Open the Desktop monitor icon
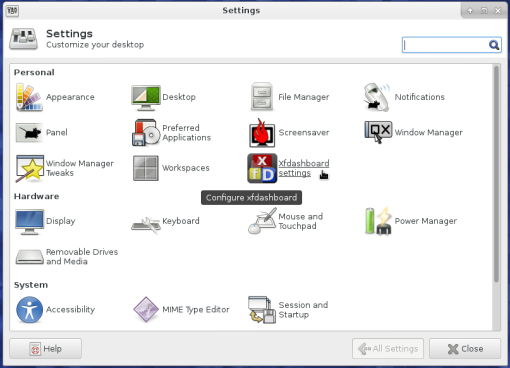510x368 pixels. point(146,98)
